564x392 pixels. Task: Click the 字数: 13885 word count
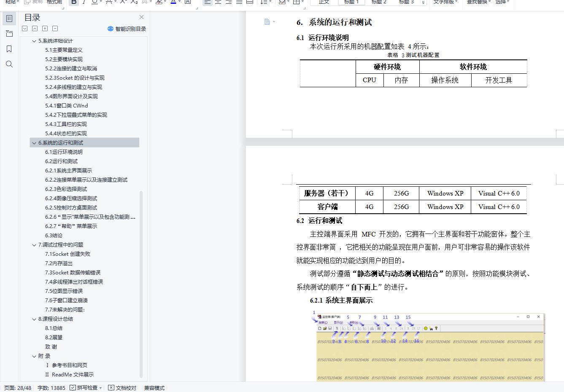[x=51, y=388]
